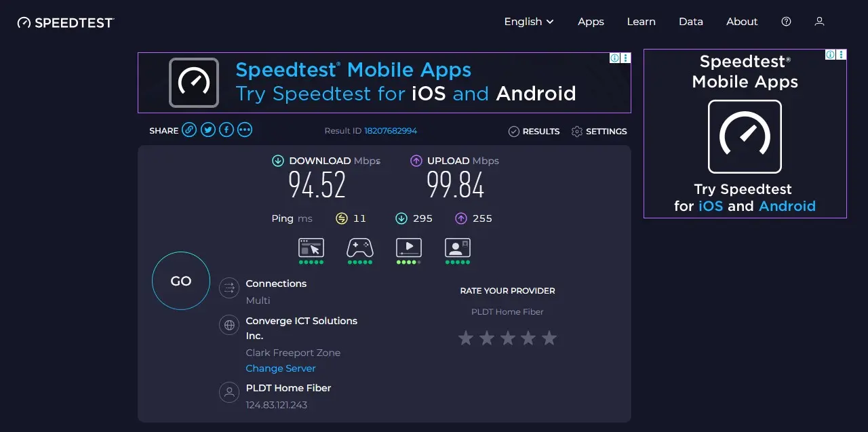Open the About menu item

point(742,22)
